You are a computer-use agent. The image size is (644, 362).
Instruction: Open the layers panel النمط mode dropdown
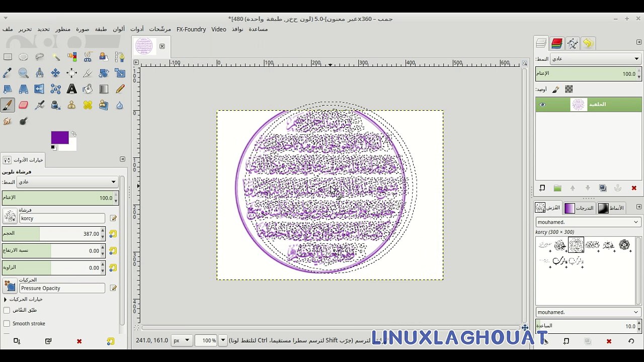(596, 59)
